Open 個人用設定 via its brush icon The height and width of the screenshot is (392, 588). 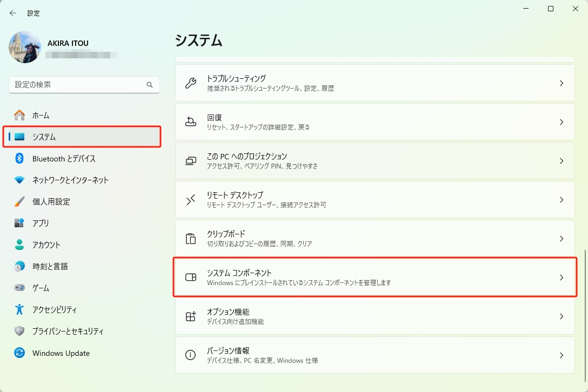pyautogui.click(x=17, y=201)
